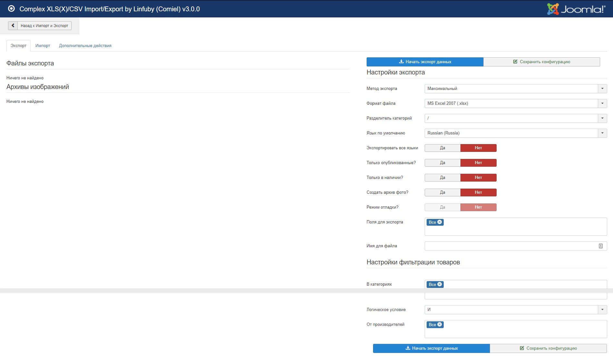Remove the 'Все' tag in manufacturers filter
This screenshot has width=613, height=364.
pyautogui.click(x=440, y=325)
